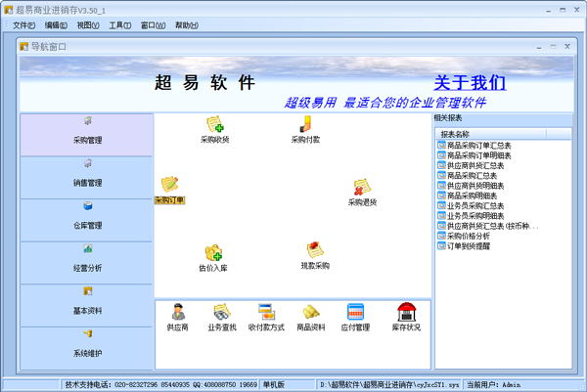Image resolution: width=587 pixels, height=392 pixels.
Task: Open the 采购退货 purchase return icon
Action: (x=362, y=189)
